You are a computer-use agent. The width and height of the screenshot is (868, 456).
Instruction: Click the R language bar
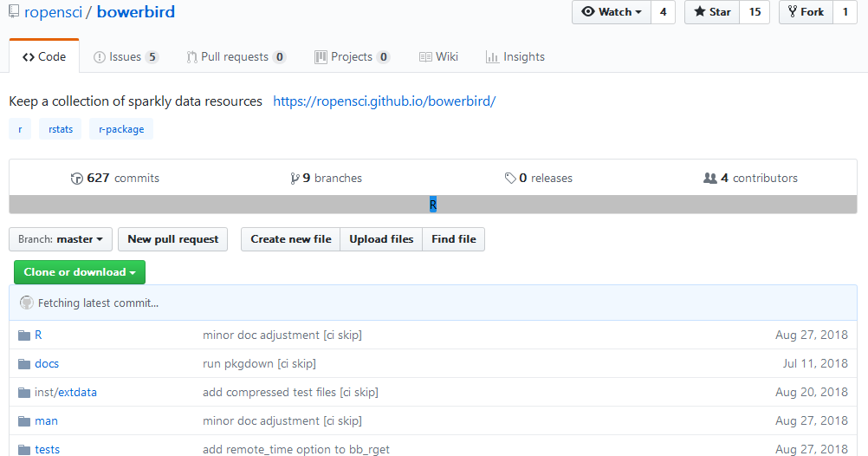coord(433,205)
